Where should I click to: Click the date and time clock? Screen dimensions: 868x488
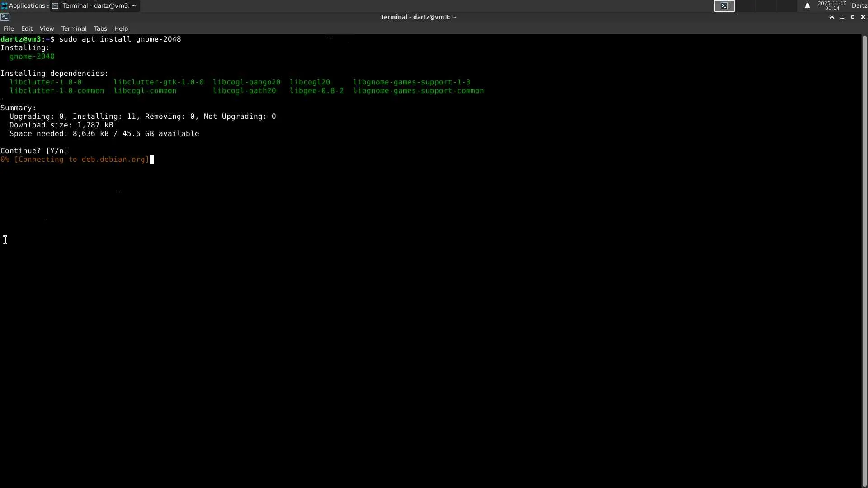[x=832, y=6]
